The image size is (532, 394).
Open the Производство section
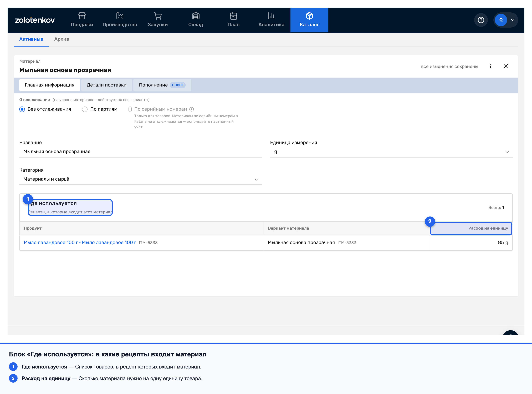pyautogui.click(x=120, y=20)
